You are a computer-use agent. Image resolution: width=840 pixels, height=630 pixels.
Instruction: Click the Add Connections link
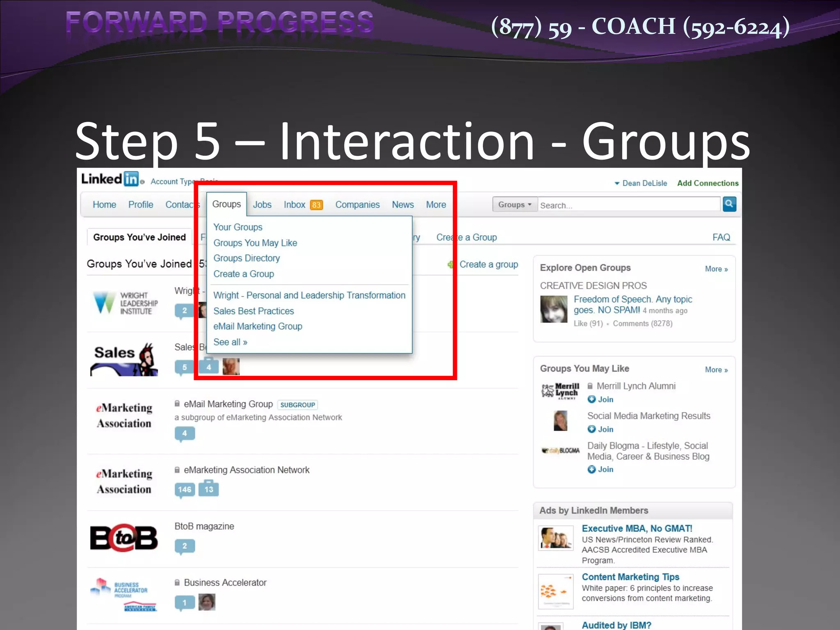click(708, 183)
